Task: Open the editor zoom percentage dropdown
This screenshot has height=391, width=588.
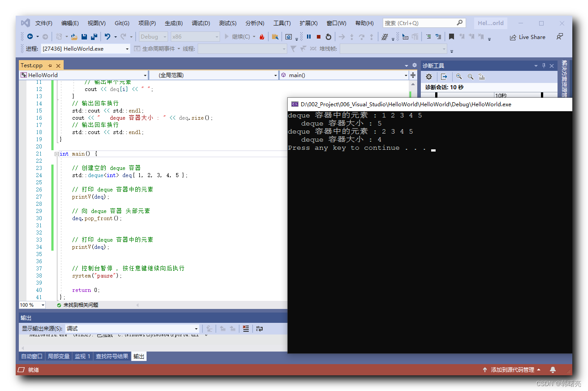Action: click(x=31, y=304)
